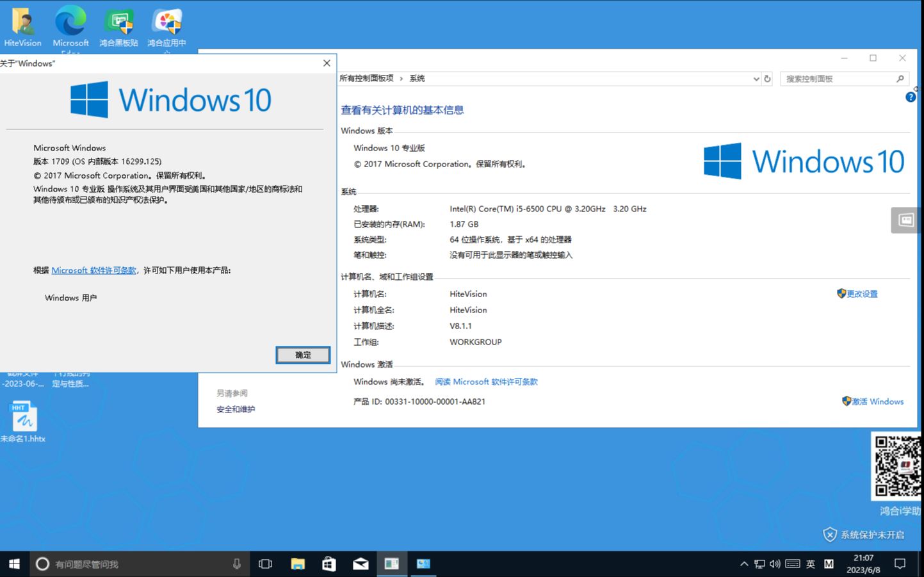Open the Microsoft 软件许可条款 link in About dialog
924x577 pixels.
click(x=94, y=270)
